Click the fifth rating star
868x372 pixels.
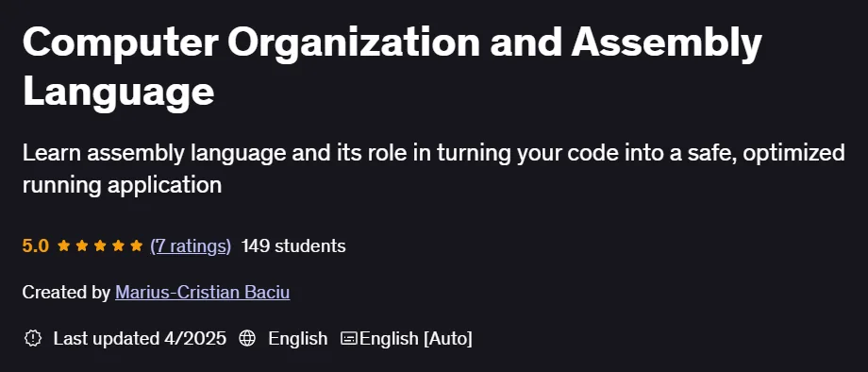[137, 245]
